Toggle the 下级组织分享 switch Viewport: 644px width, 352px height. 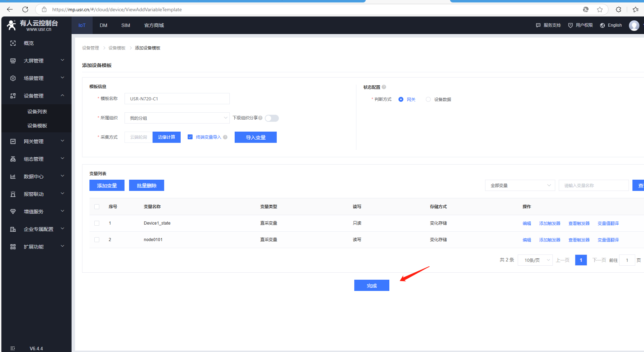(271, 118)
